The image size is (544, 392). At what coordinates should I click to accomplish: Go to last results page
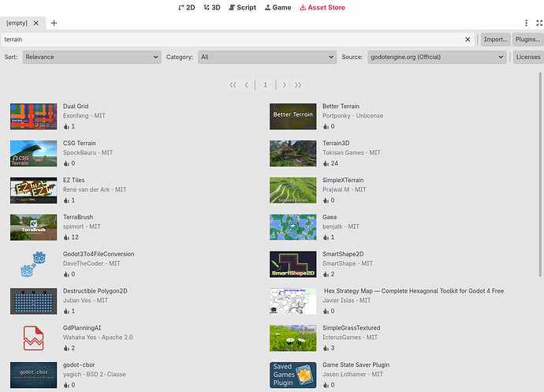coord(298,84)
